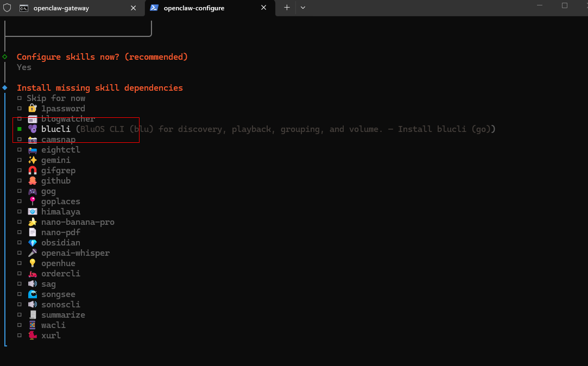
Task: Click the eightctl bed emoji icon
Action: point(33,150)
